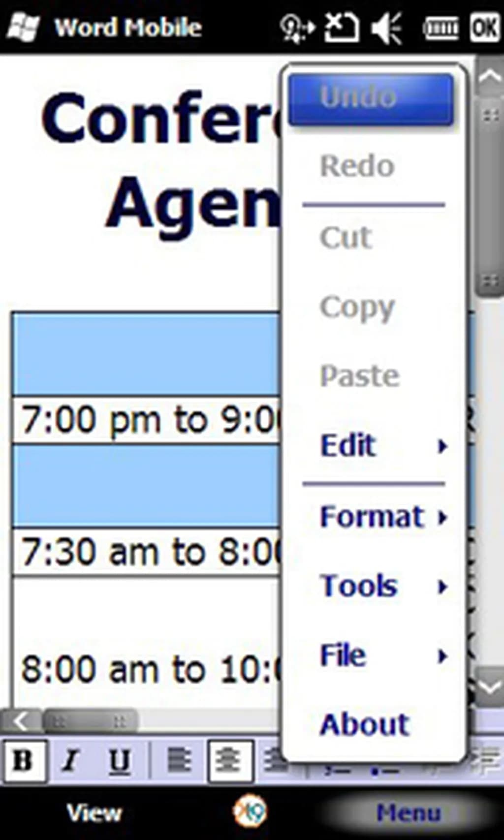
Task: Toggle Italic formatting in the toolbar
Action: (71, 760)
